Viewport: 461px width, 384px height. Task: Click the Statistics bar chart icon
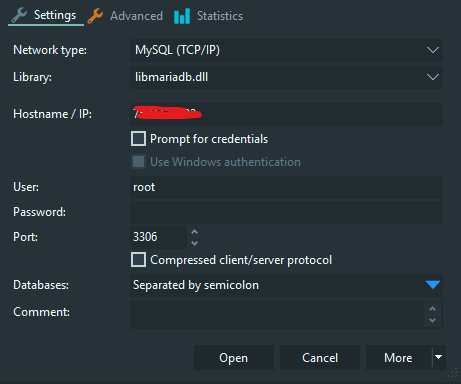[x=182, y=16]
